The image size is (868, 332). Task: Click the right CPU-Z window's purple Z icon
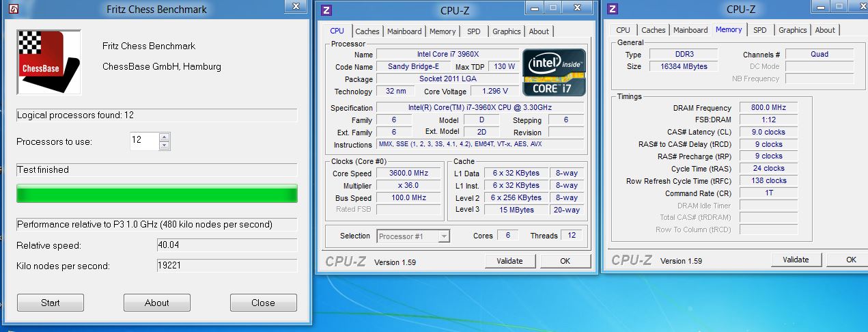[613, 9]
